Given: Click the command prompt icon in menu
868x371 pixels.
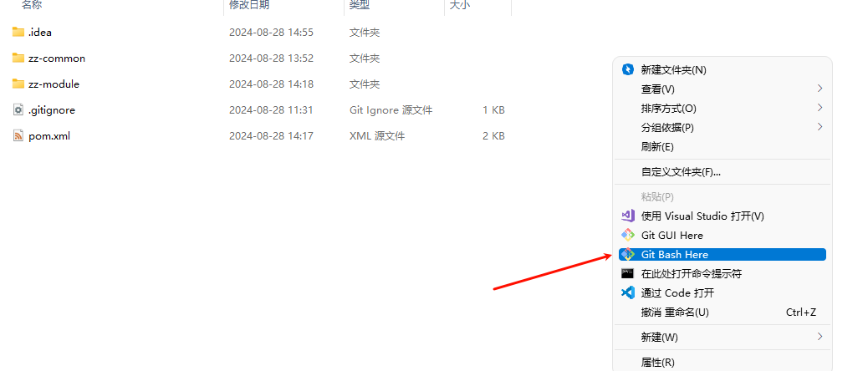Looking at the screenshot, I should point(627,273).
